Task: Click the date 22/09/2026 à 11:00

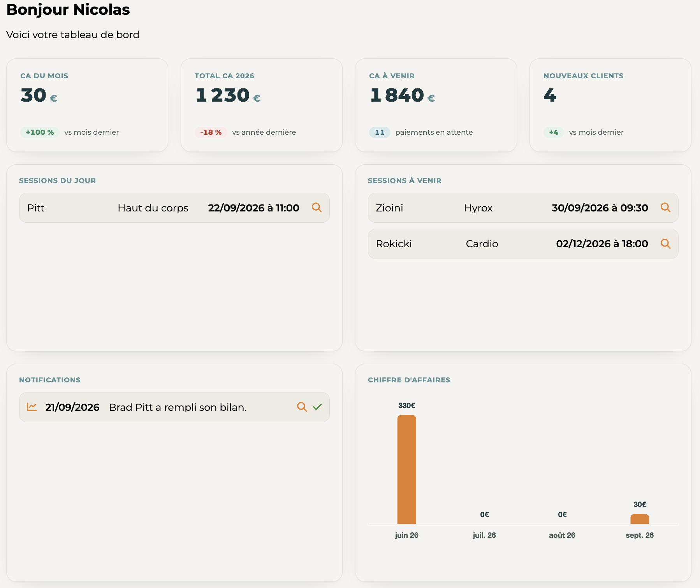Action: pyautogui.click(x=253, y=208)
